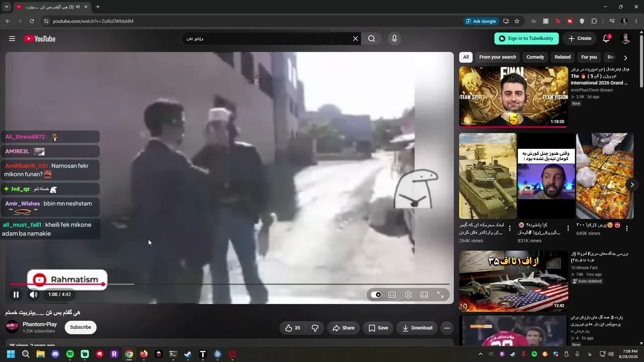The height and width of the screenshot is (362, 644).
Task: Enter full screen mode
Action: pyautogui.click(x=440, y=295)
